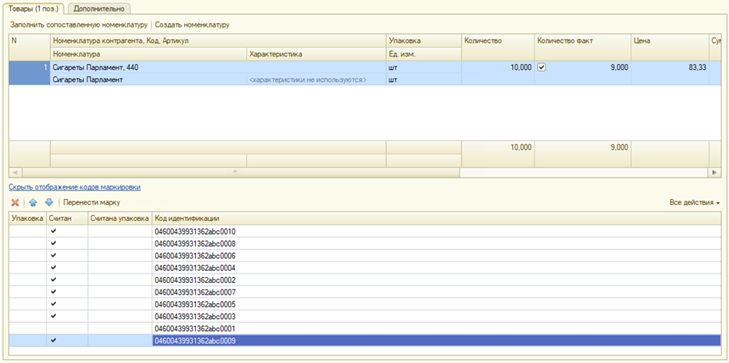Image resolution: width=729 pixels, height=363 pixels.
Task: Select the характеристики не используются cell
Action: (x=317, y=79)
